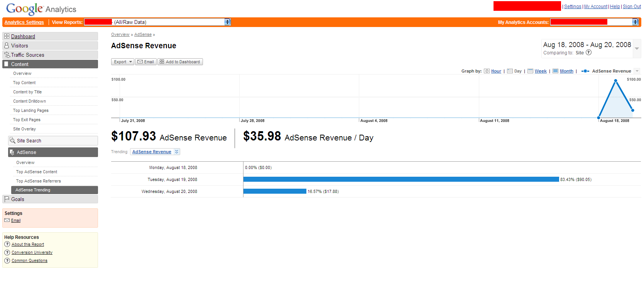Open Content by Title report
This screenshot has height=289, width=644.
pyautogui.click(x=27, y=92)
